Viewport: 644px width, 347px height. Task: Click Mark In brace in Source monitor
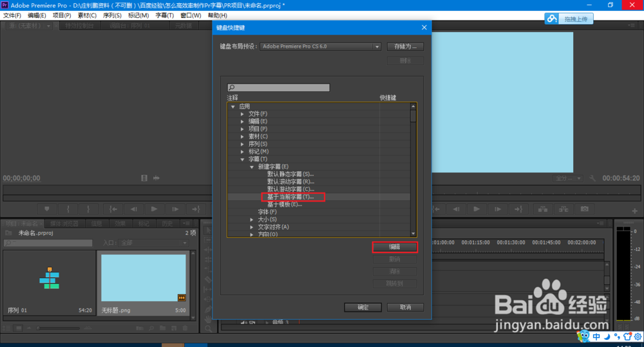(x=68, y=209)
